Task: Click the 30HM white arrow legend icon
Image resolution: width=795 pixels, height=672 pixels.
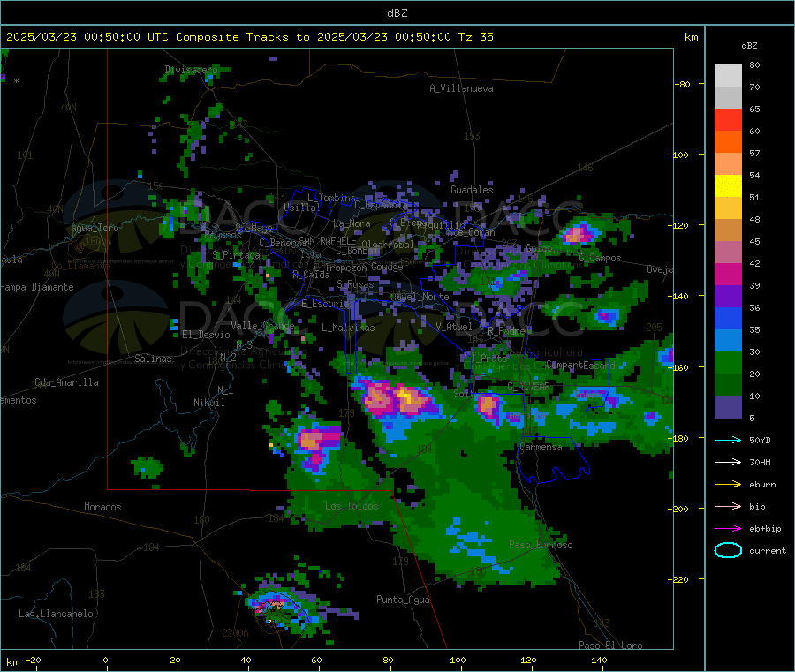Action: 728,462
